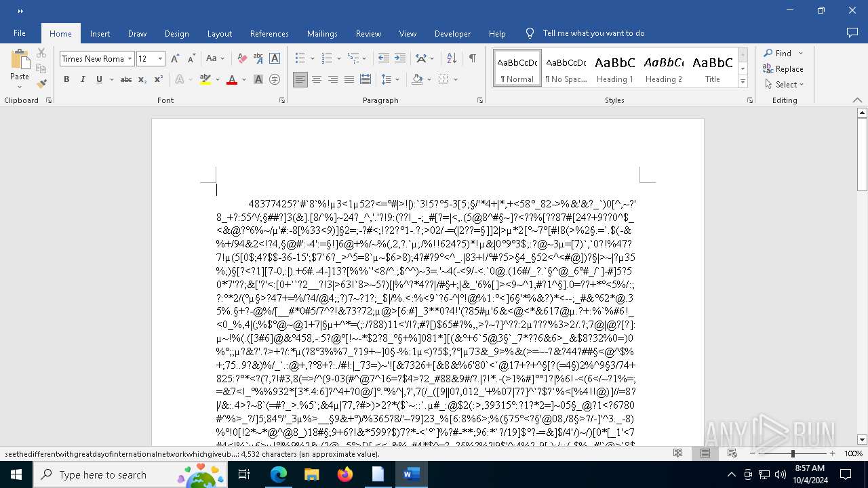This screenshot has height=488, width=868.
Task: Open the Comments icon in title bar
Action: coord(852,33)
